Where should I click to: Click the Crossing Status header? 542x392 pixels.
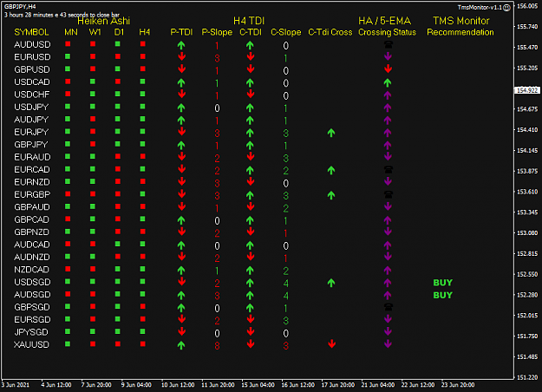(x=387, y=32)
